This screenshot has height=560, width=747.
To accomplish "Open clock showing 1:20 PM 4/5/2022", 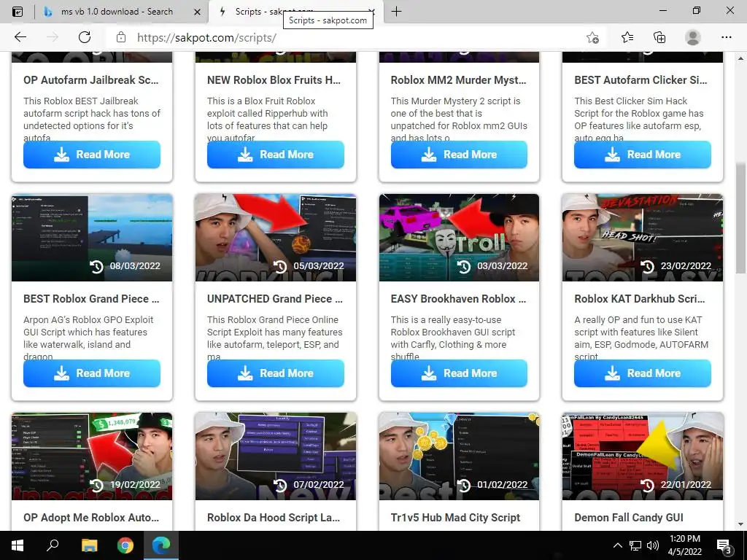I will point(685,545).
